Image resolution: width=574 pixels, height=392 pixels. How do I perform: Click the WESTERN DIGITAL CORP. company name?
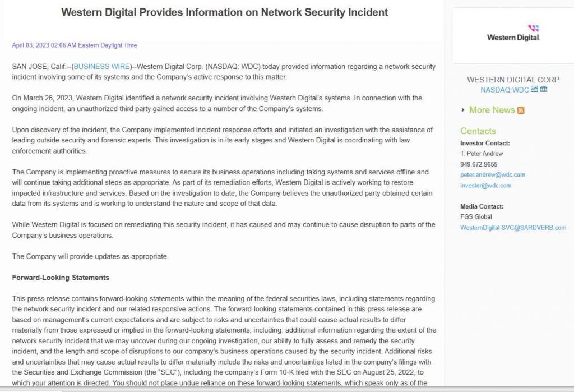[x=513, y=80]
